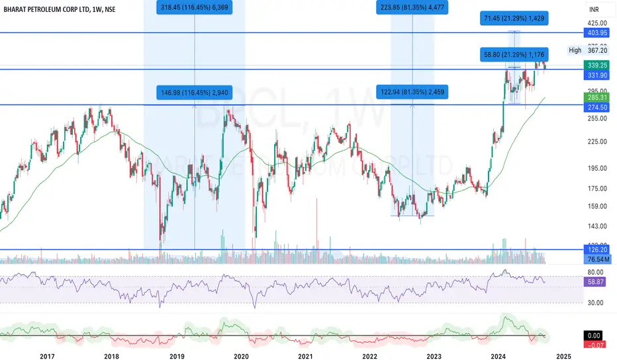The image size is (617, 364).
Task: Select the 403.95 horizontal line price label
Action: [597, 33]
